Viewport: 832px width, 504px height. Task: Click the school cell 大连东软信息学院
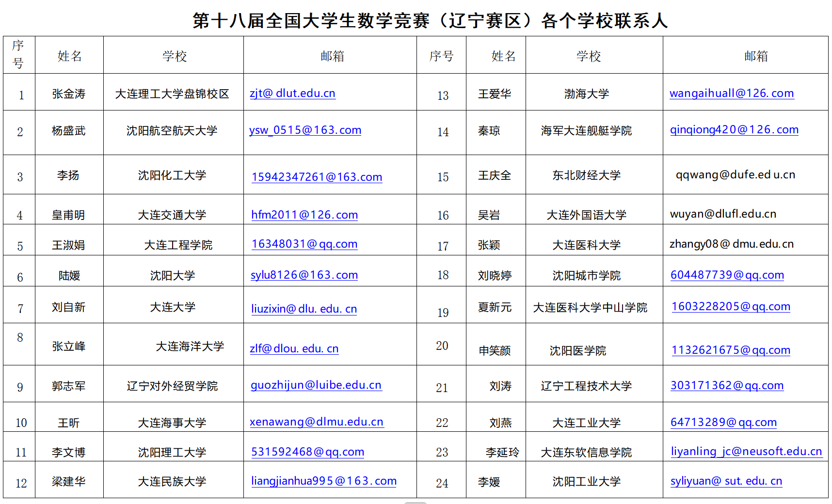click(587, 453)
